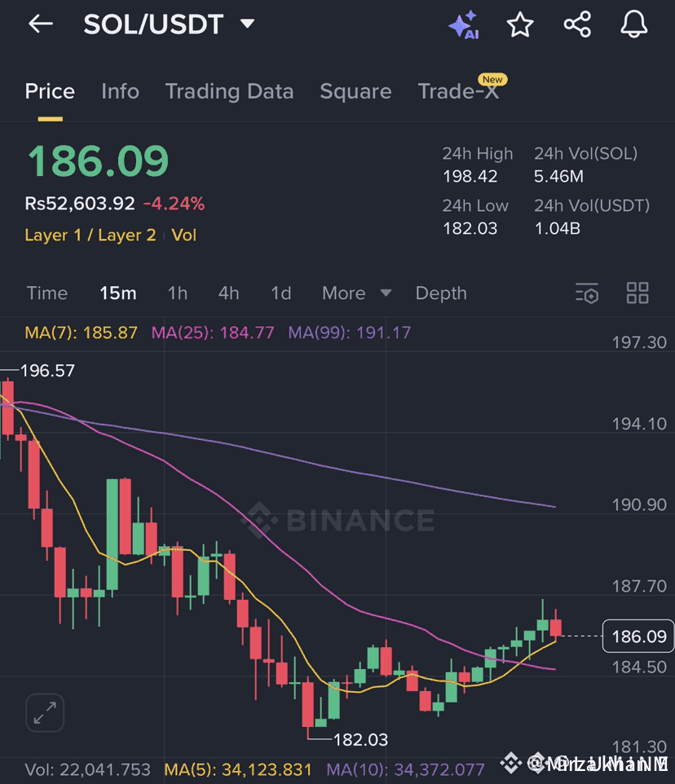Select the 1d interval
675x784 pixels.
coord(281,293)
